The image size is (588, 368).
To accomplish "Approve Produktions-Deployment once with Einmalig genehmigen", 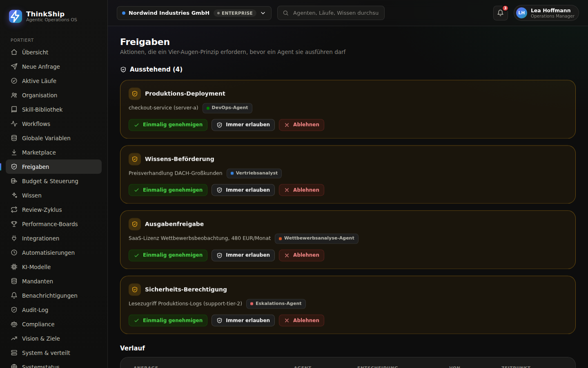I will click(x=168, y=125).
